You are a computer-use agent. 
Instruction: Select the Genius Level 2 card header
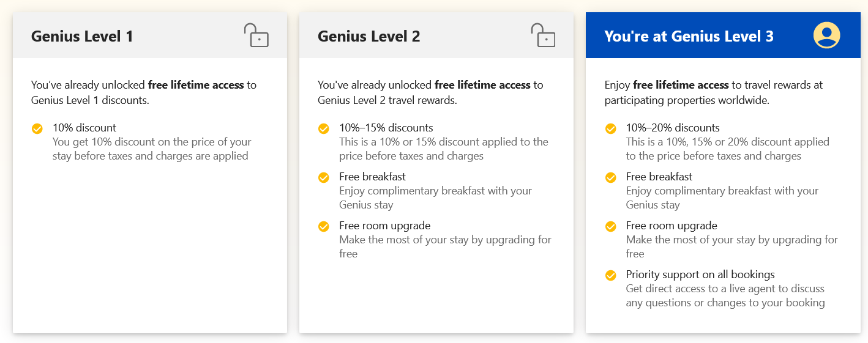click(369, 36)
